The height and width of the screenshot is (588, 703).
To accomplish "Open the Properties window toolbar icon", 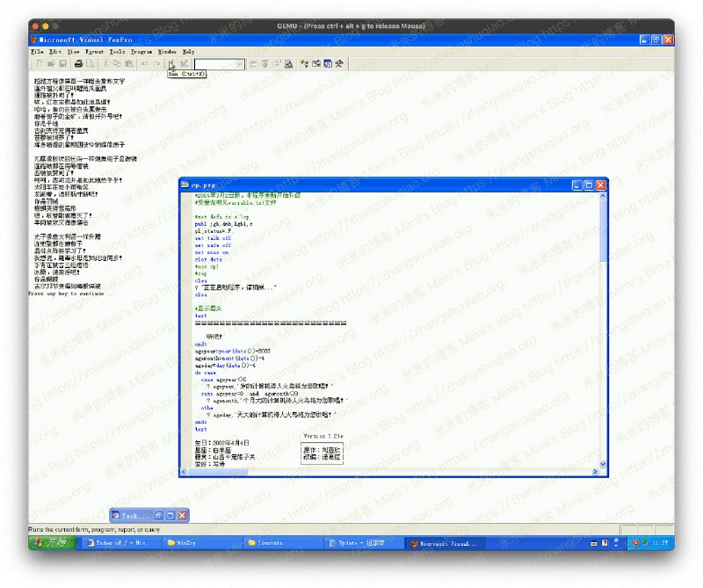I will coord(277,63).
